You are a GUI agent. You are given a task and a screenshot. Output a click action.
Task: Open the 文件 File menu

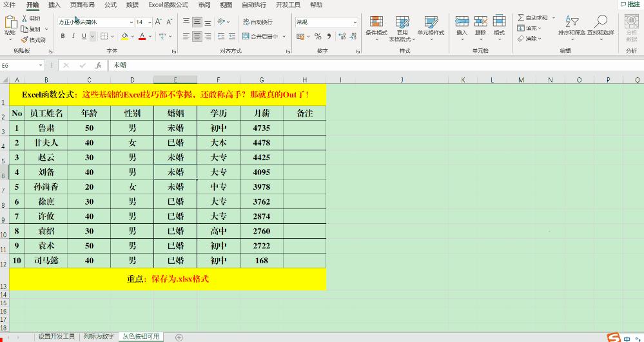(x=9, y=5)
